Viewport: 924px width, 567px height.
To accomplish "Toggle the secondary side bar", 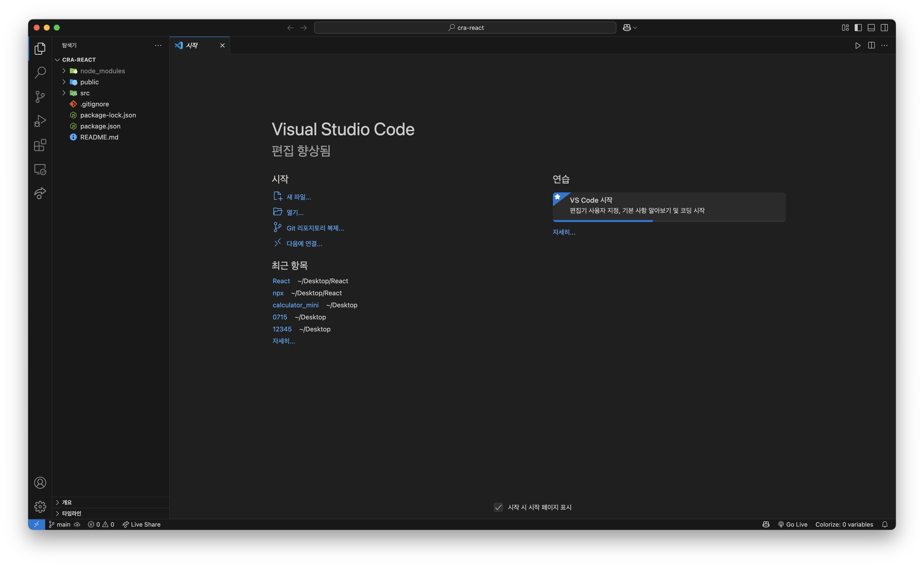I will click(x=884, y=28).
